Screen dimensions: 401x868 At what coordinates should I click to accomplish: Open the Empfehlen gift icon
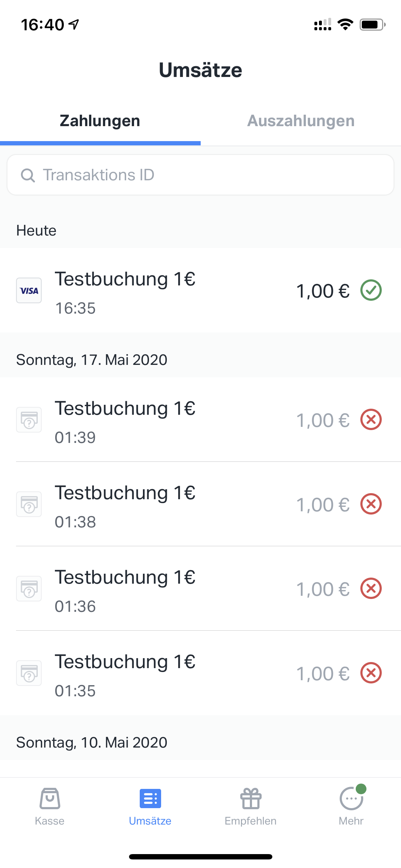tap(251, 798)
